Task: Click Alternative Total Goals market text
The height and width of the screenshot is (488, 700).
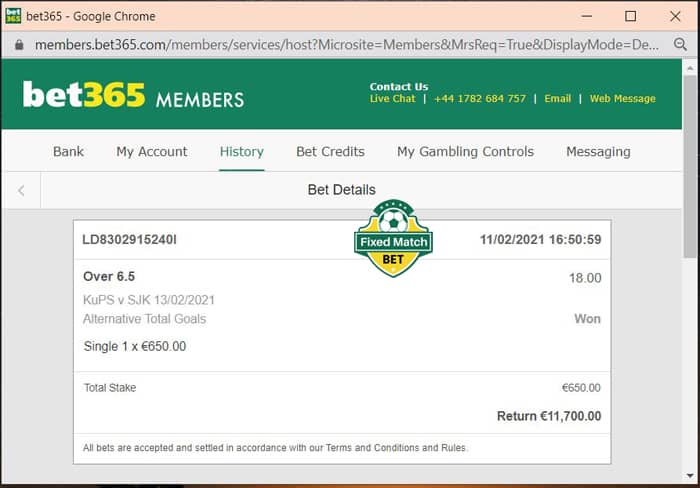Action: pos(144,319)
